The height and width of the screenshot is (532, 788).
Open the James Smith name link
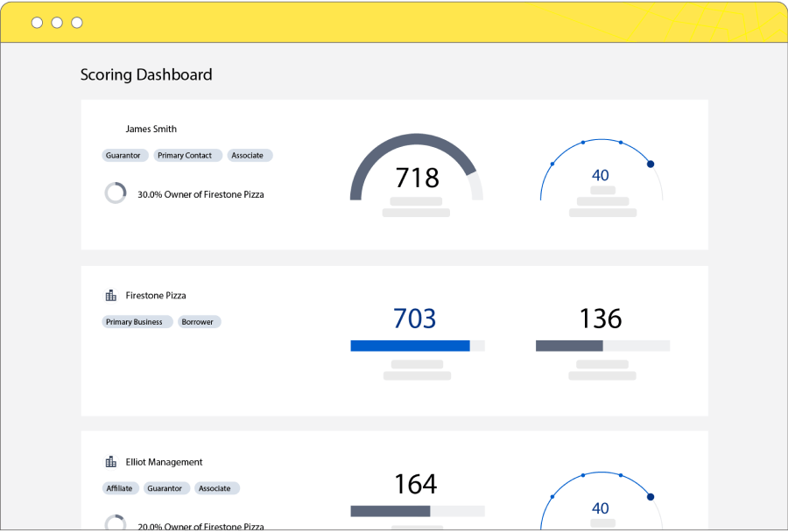tap(151, 129)
